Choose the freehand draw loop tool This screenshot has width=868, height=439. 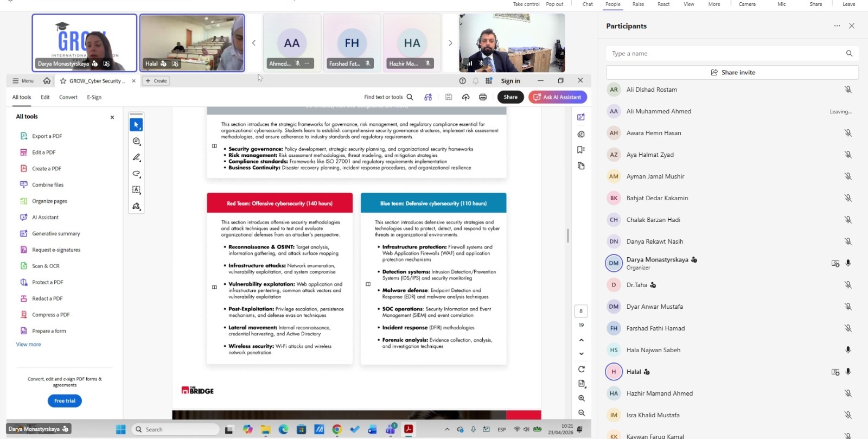(x=136, y=174)
